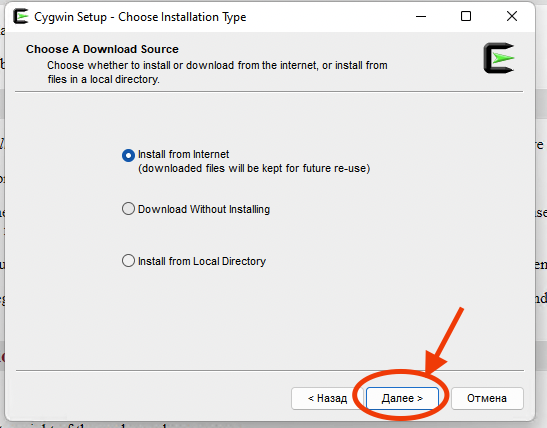Click the 'Download Without Installing' label text
Image resolution: width=547 pixels, height=428 pixels.
click(204, 209)
